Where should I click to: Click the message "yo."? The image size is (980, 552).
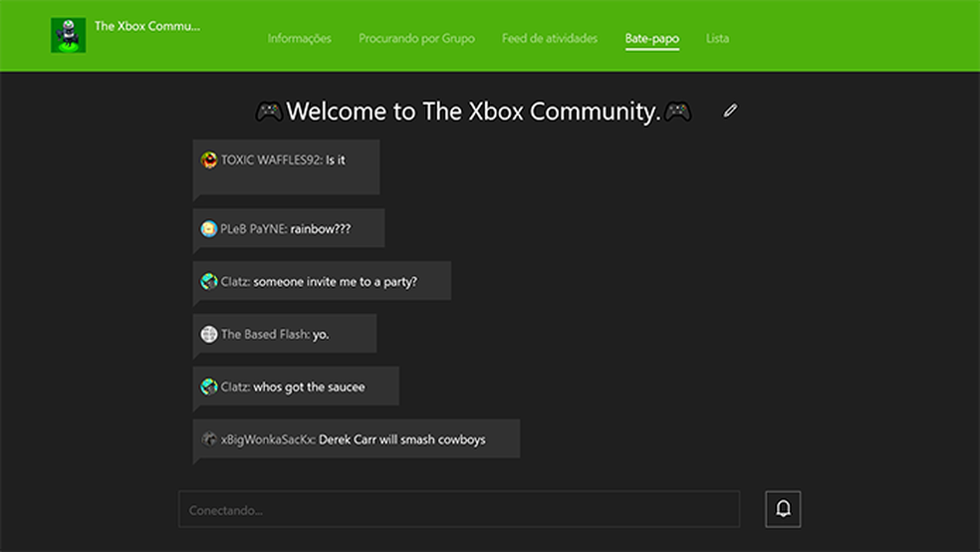click(321, 335)
